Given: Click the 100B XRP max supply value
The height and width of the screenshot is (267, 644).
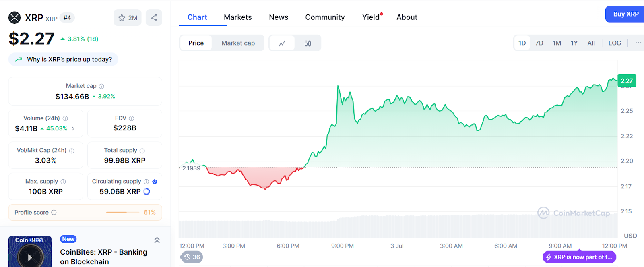Looking at the screenshot, I should point(45,192).
